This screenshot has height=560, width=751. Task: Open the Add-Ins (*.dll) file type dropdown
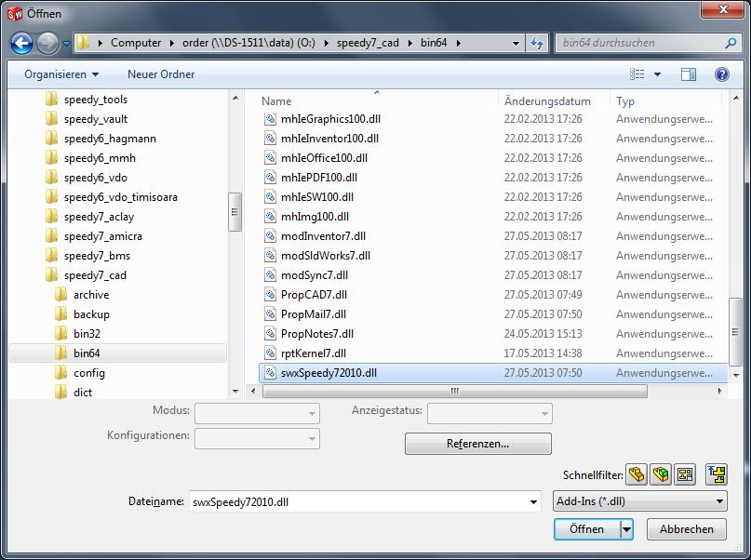click(639, 501)
